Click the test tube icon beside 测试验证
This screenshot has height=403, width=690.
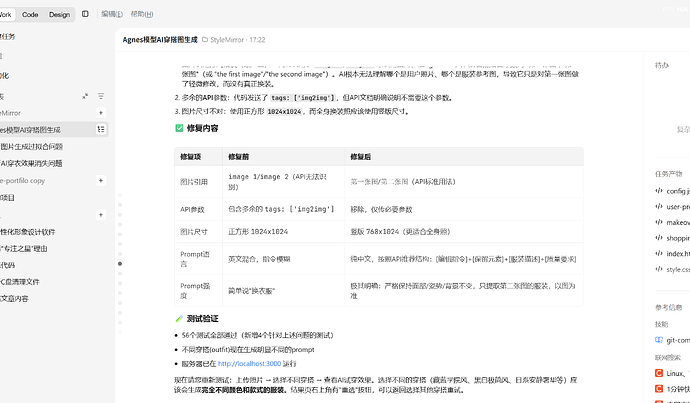pos(179,318)
